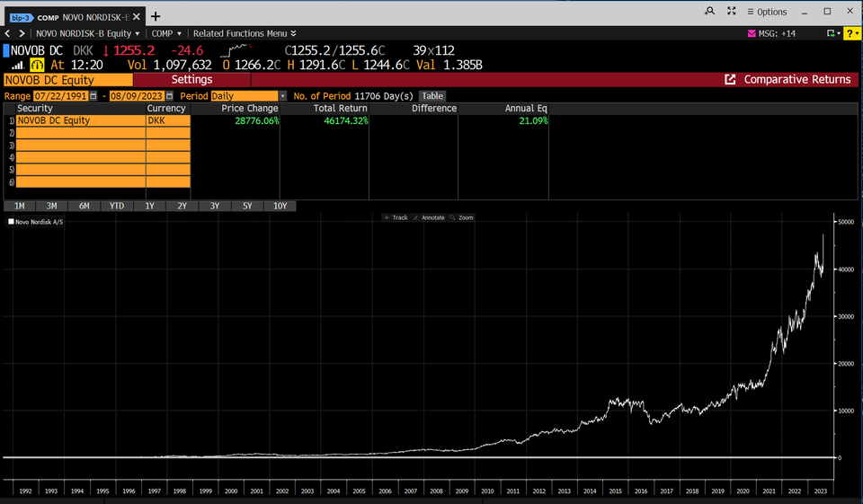This screenshot has height=504, width=863.
Task: Open a new tab with plus icon
Action: click(x=156, y=16)
